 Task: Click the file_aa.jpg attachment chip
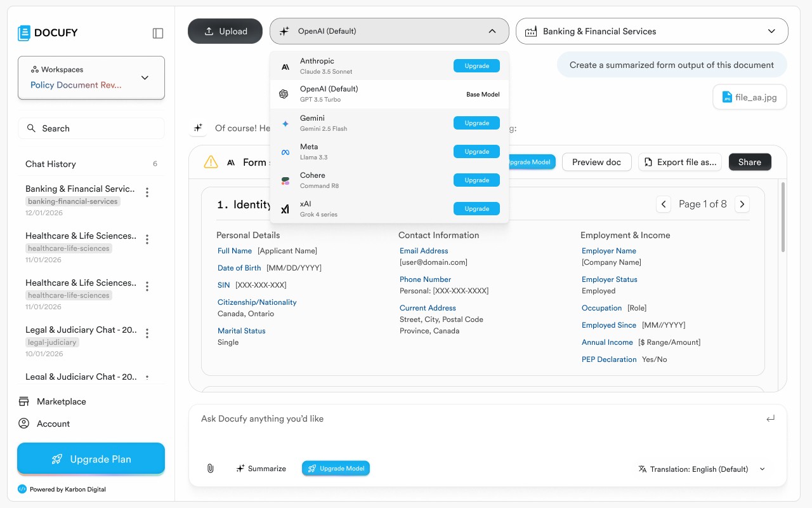[x=750, y=98]
